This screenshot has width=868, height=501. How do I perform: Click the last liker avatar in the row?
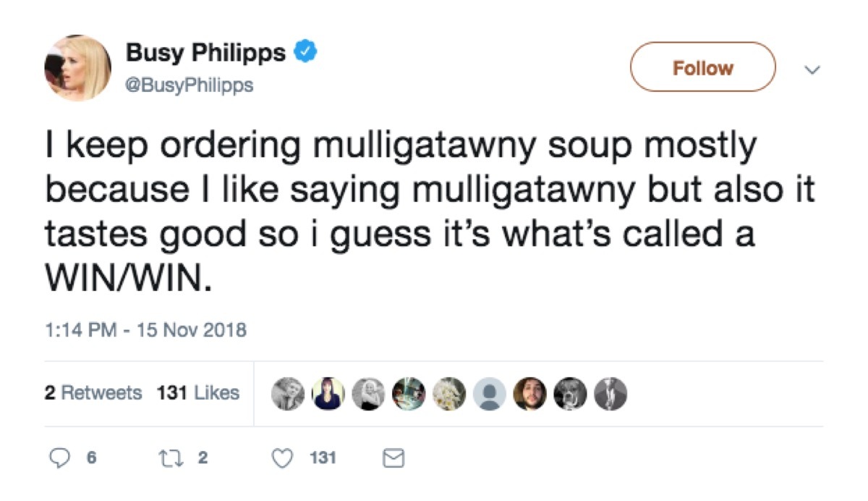click(611, 394)
